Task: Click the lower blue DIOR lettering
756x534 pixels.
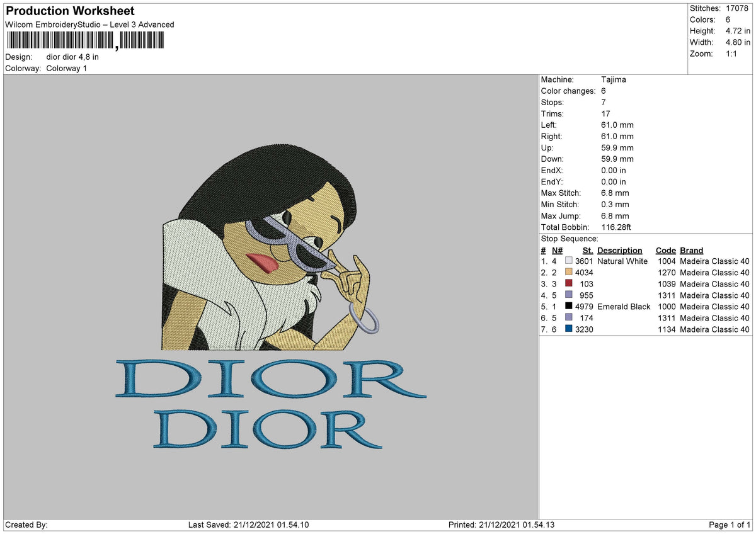Action: (x=268, y=429)
